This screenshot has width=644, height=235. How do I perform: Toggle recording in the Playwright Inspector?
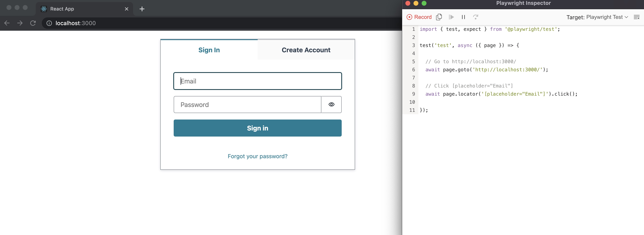(419, 17)
